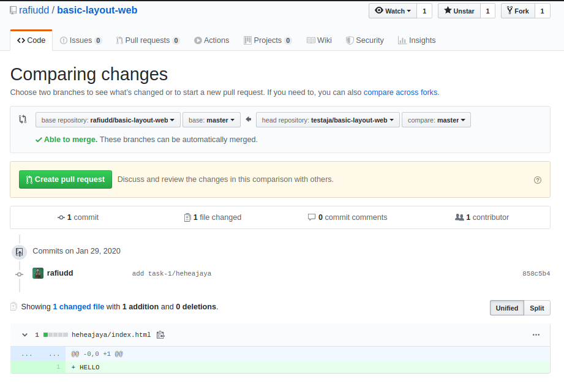This screenshot has width=564, height=392.
Task: Switch diff view to Split
Action: coord(537,308)
